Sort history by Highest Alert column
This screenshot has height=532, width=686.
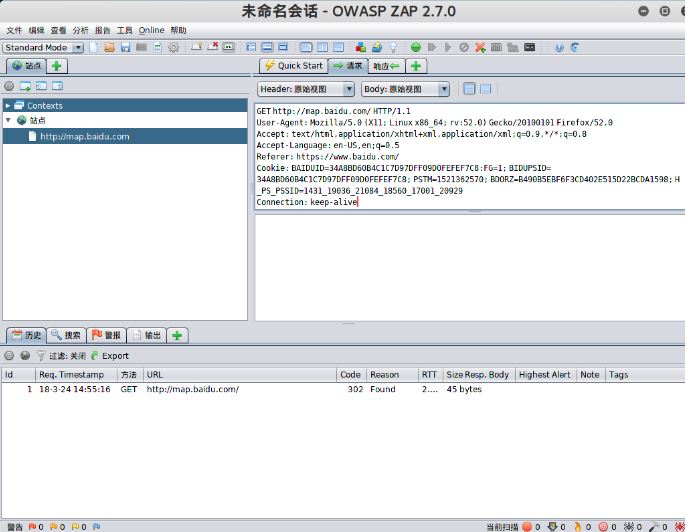(x=545, y=374)
